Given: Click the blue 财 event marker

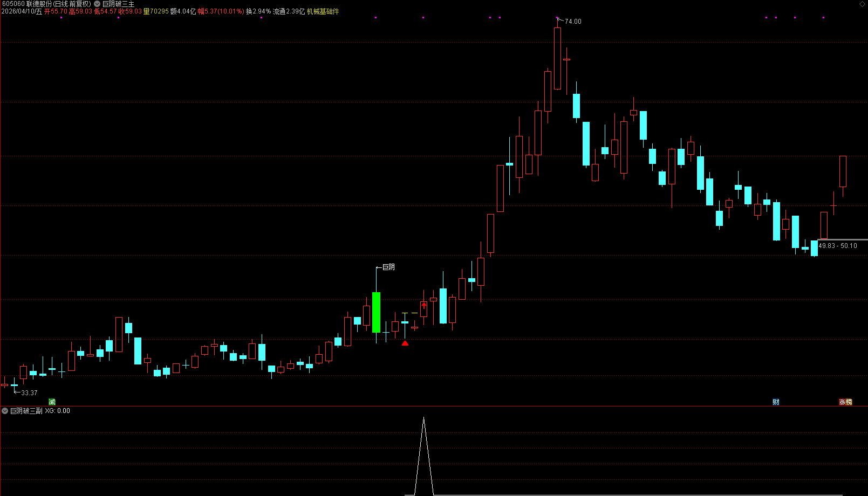Looking at the screenshot, I should point(776,402).
